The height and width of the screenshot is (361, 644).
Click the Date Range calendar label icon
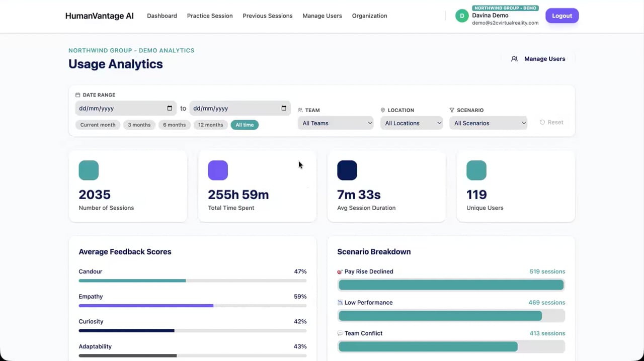tap(77, 95)
